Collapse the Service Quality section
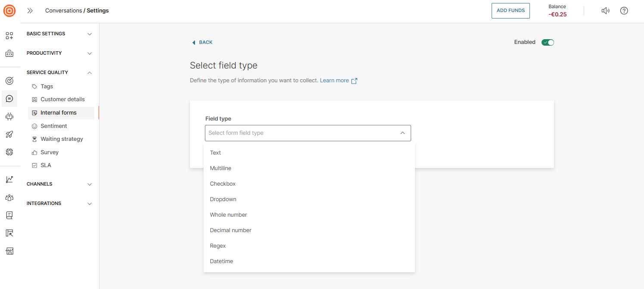Screen dimensions: 644x289 [x=59, y=72]
